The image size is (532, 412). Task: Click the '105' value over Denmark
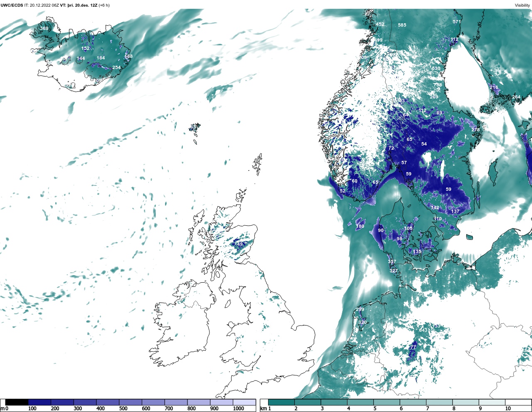point(409,229)
